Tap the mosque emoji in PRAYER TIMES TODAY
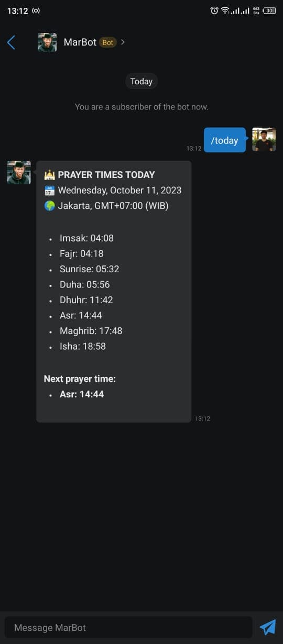This screenshot has height=644, width=283. (50, 175)
